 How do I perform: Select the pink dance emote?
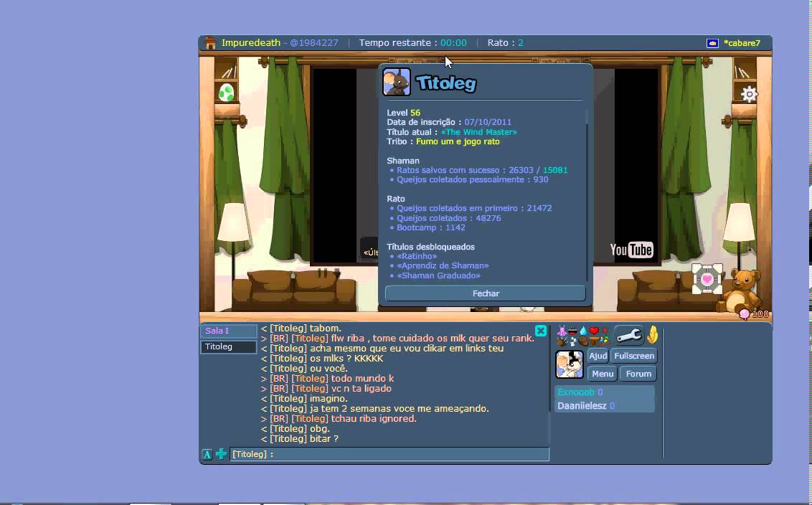pyautogui.click(x=562, y=331)
